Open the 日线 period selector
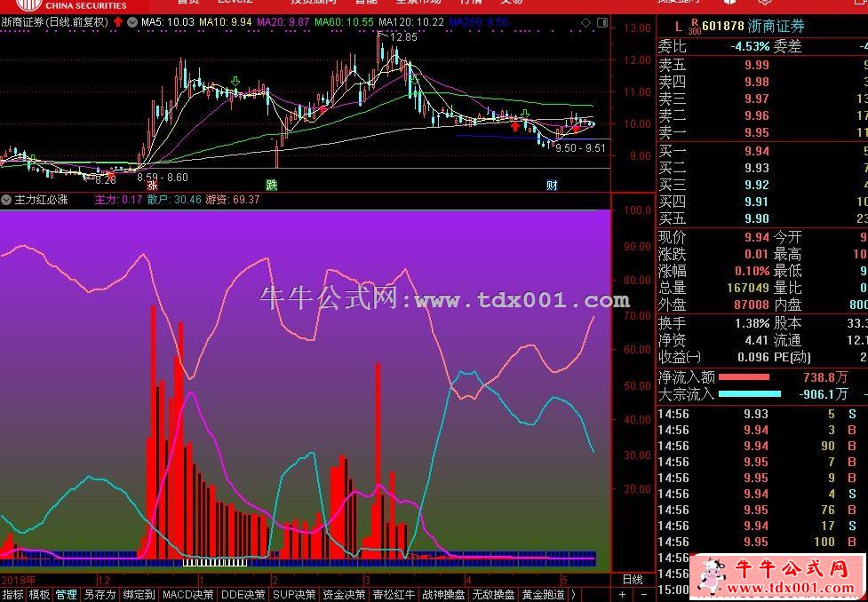The image size is (868, 602). pos(633,579)
